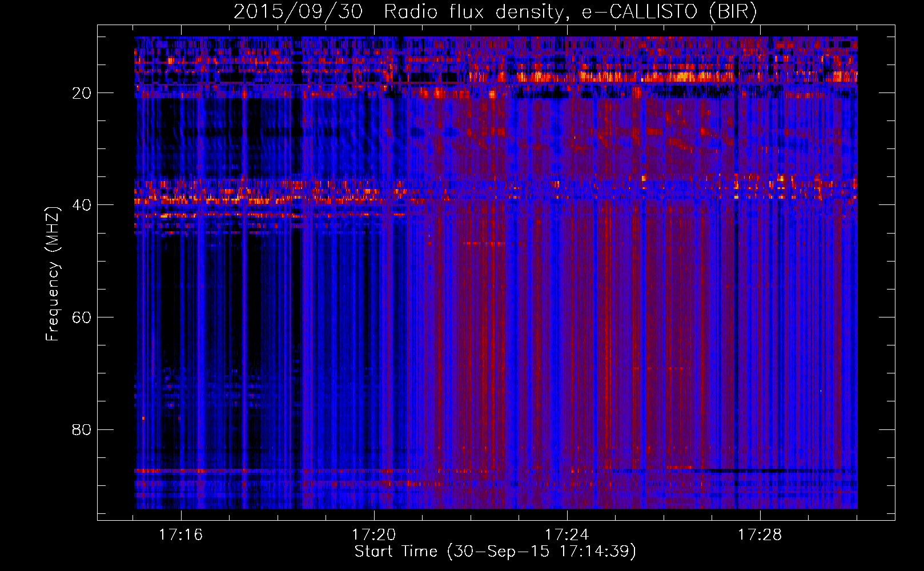Click the 17:16 time tick label
The image size is (924, 571).
(x=181, y=535)
